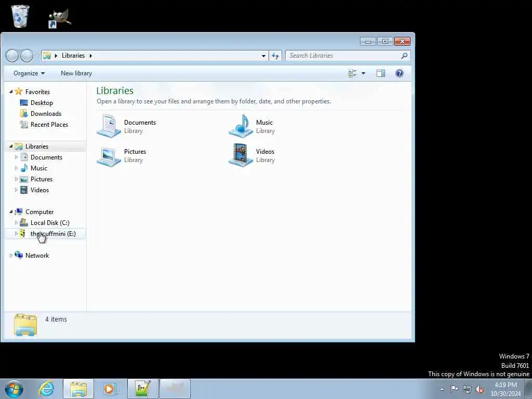Viewport: 532px width, 399px height.
Task: Expand the Documents sidebar node
Action: (16, 157)
